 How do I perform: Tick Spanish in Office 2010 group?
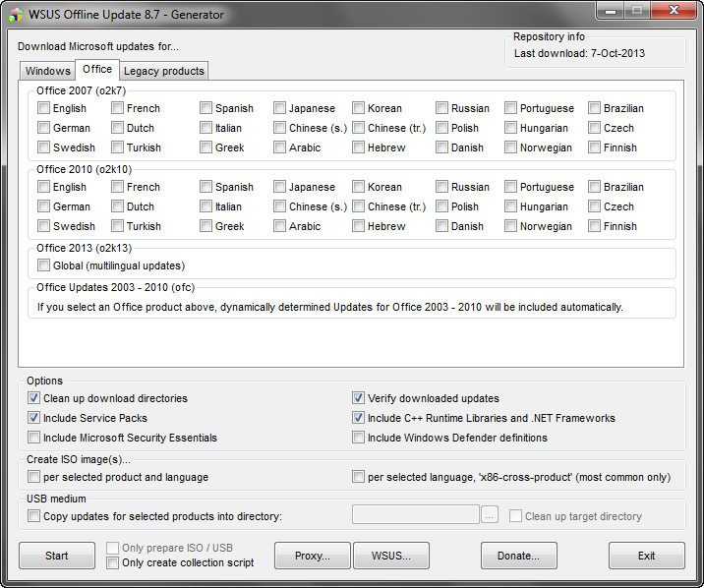pyautogui.click(x=205, y=186)
